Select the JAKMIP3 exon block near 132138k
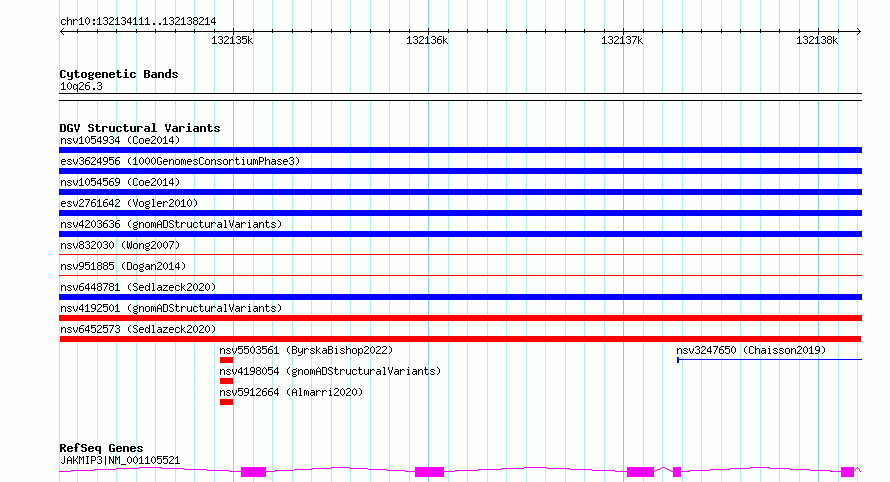The image size is (890, 482). click(x=847, y=472)
